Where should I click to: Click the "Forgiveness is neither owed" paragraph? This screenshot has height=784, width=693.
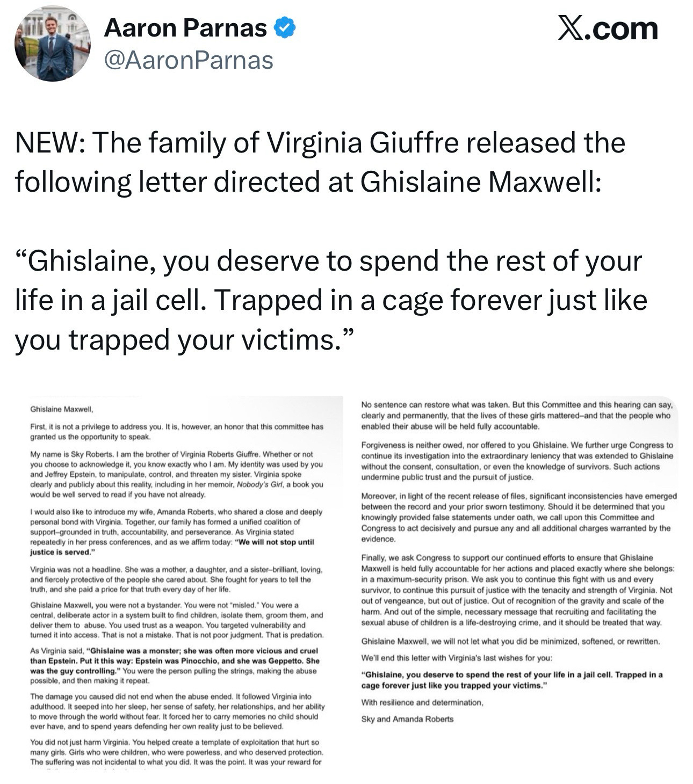coord(517,461)
